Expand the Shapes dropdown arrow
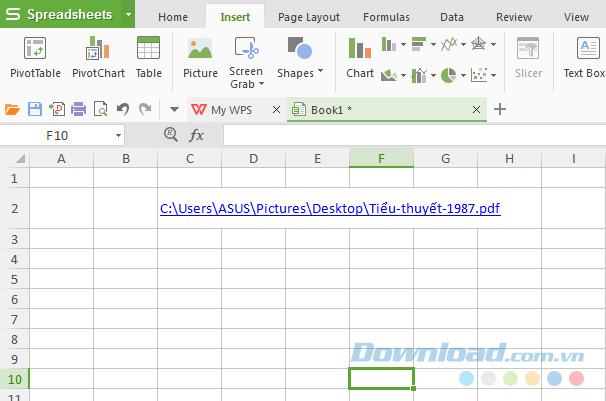 (320, 71)
